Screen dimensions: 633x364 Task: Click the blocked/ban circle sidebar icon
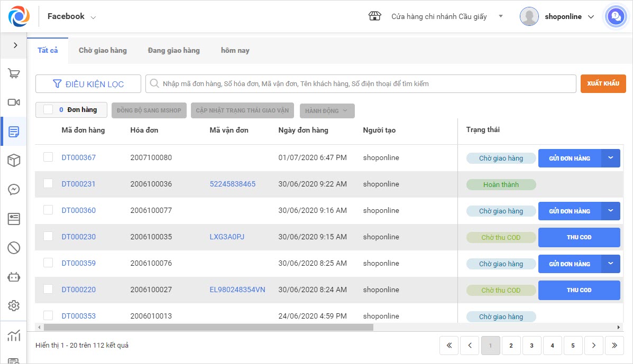[x=14, y=247]
